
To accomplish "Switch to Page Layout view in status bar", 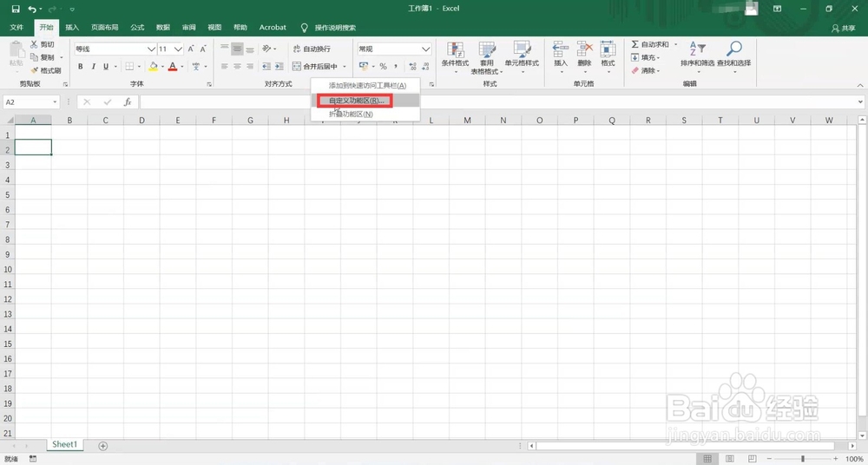I will (x=730, y=459).
